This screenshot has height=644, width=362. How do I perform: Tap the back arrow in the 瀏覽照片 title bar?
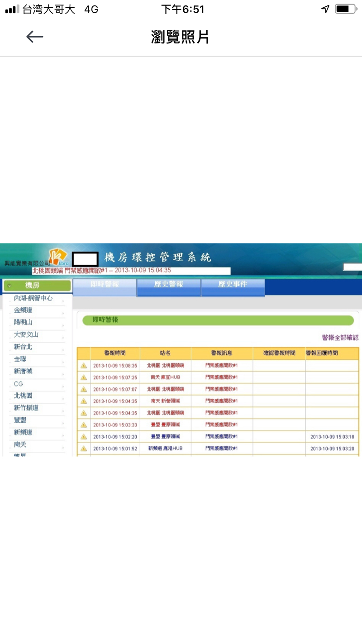pos(34,37)
